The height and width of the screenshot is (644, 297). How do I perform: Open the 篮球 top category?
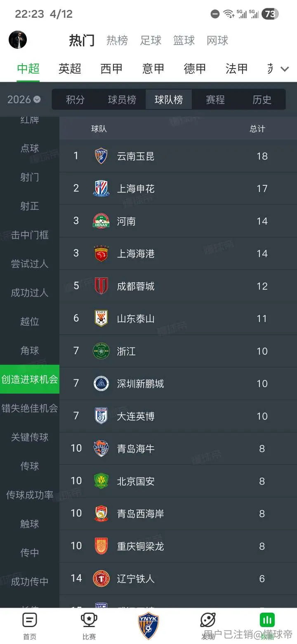[184, 40]
